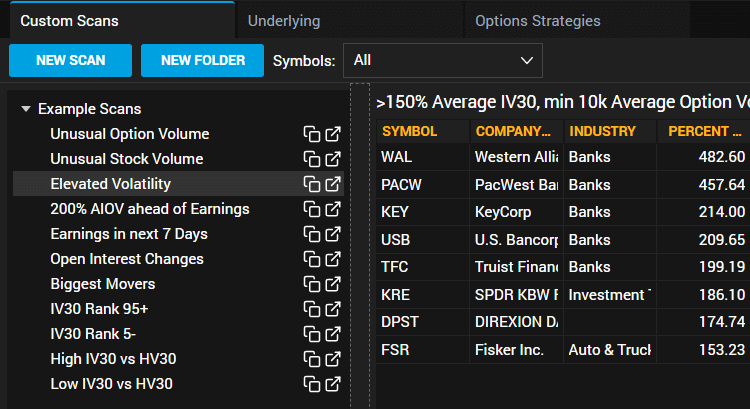Open Low IV30 vs HV30 scan externally

[333, 384]
